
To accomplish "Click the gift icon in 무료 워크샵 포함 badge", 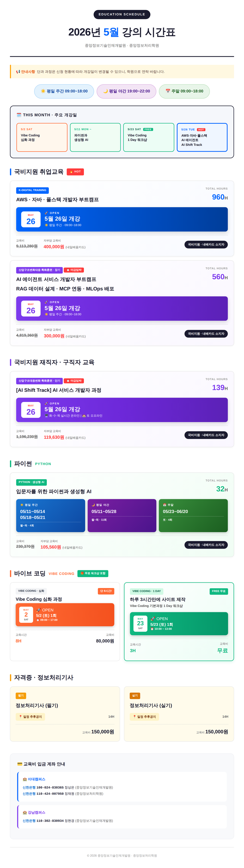I will click(82, 573).
